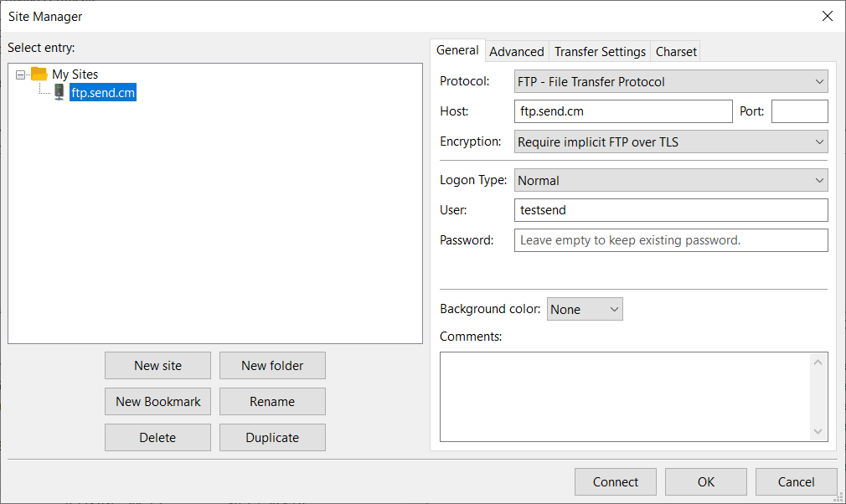
Task: Close the Site Manager window
Action: point(827,16)
